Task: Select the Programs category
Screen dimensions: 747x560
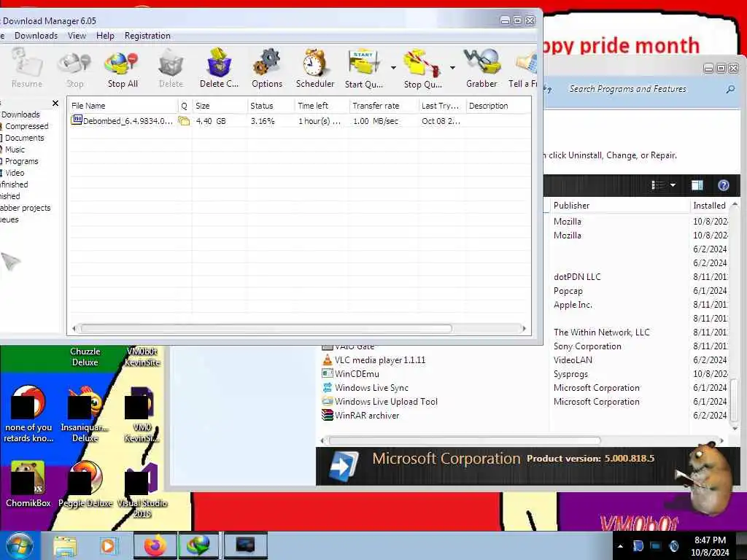Action: coord(21,161)
